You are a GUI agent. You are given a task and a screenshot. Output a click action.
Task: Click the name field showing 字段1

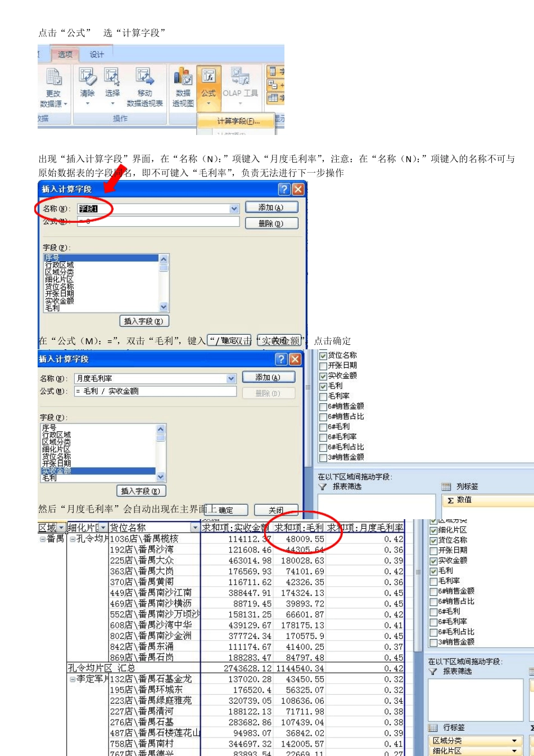pyautogui.click(x=158, y=209)
